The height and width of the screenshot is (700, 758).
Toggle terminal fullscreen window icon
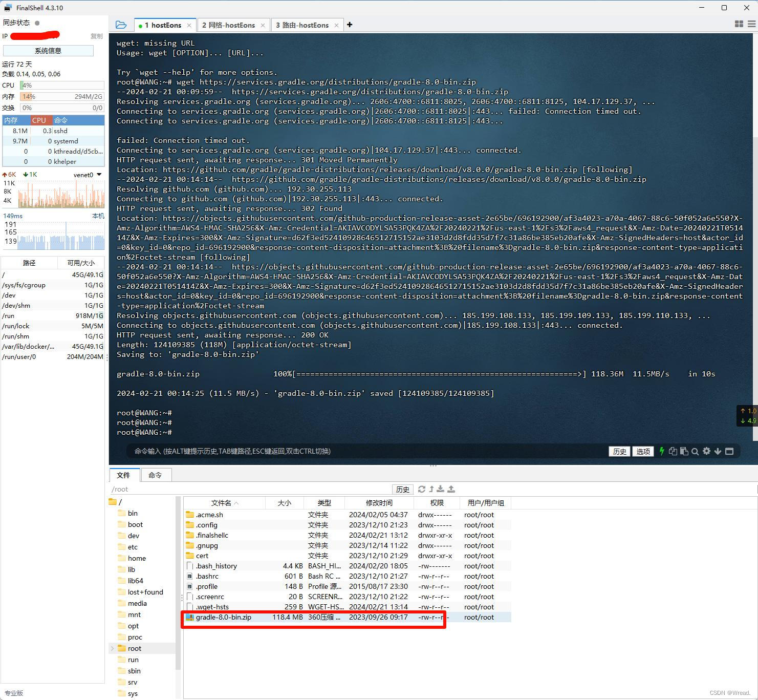click(729, 451)
